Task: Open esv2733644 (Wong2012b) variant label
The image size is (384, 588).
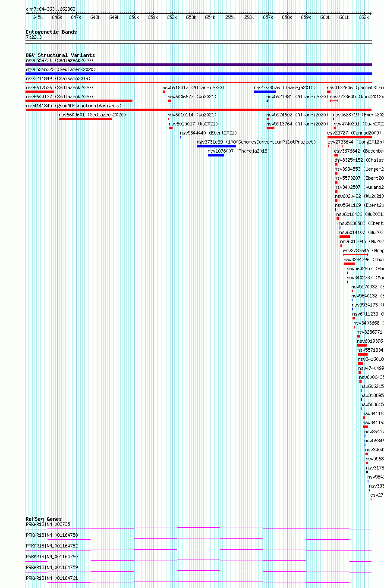Action: (x=356, y=142)
